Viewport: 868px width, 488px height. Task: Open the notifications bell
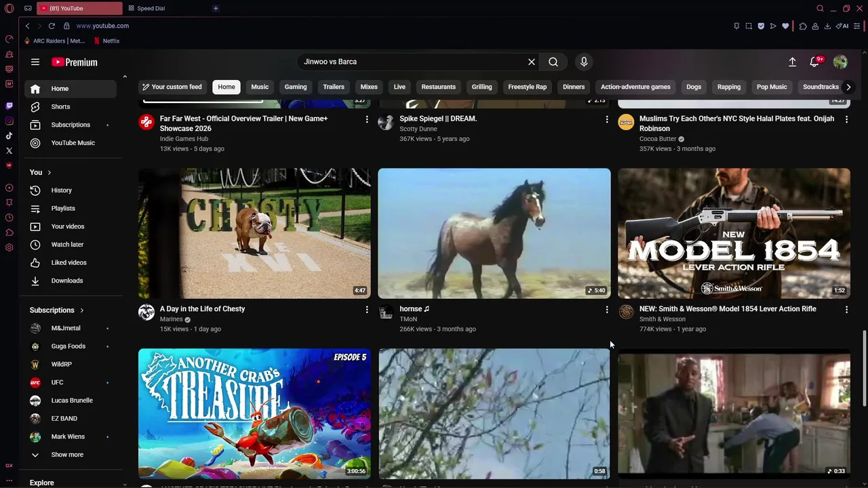pyautogui.click(x=814, y=62)
